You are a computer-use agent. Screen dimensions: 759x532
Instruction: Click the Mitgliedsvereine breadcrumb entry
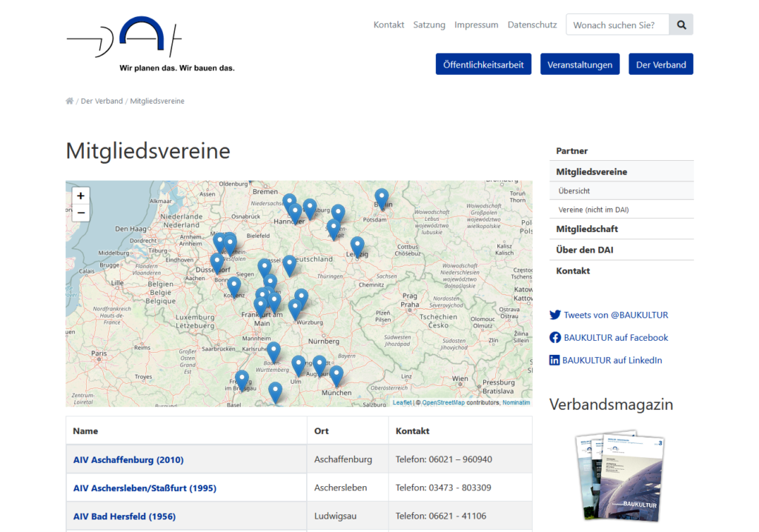coord(157,102)
